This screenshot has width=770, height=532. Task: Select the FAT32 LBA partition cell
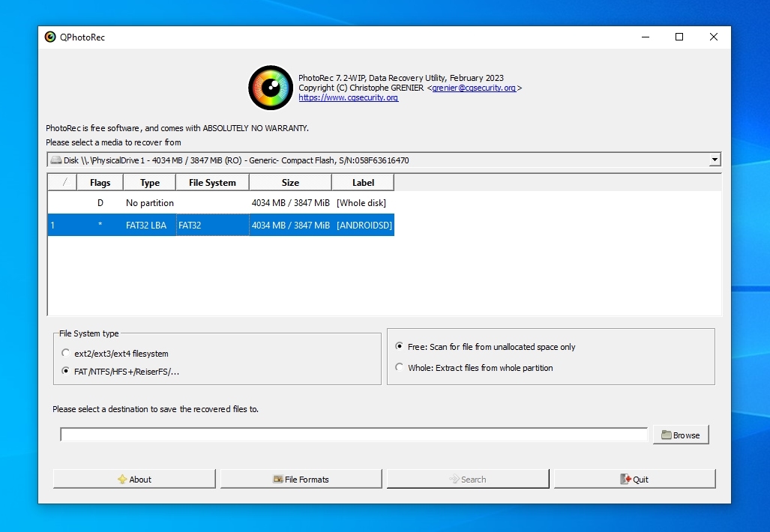point(150,226)
